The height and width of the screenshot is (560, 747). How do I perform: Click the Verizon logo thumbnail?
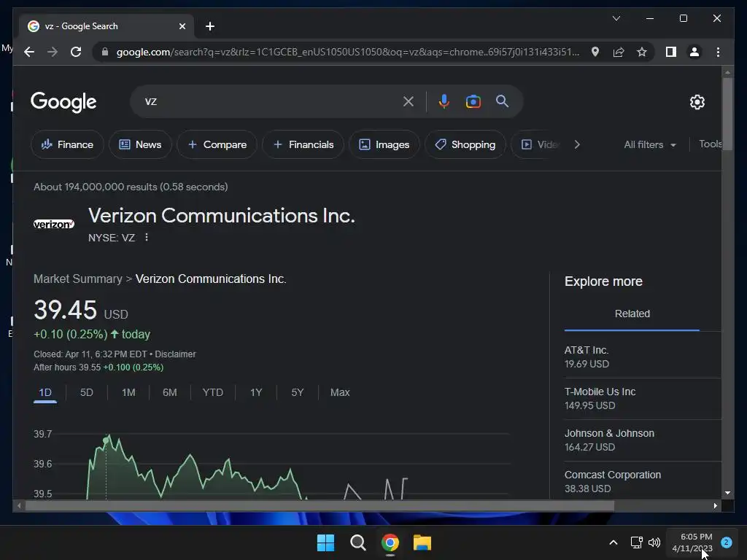coord(54,224)
